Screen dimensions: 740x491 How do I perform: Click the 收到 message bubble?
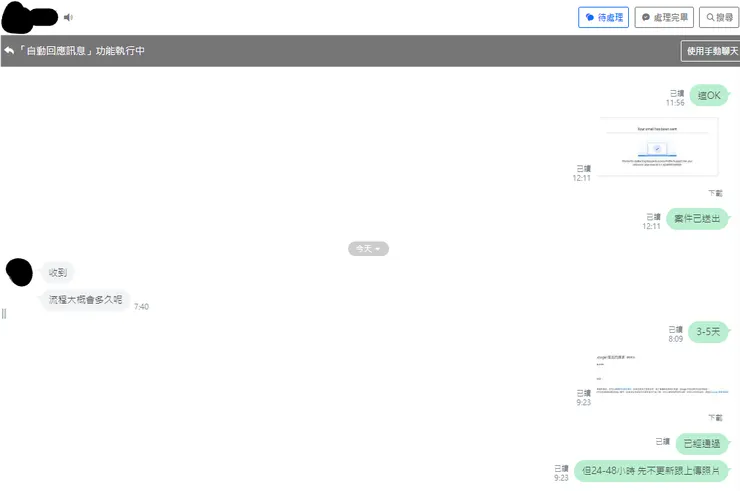[58, 272]
